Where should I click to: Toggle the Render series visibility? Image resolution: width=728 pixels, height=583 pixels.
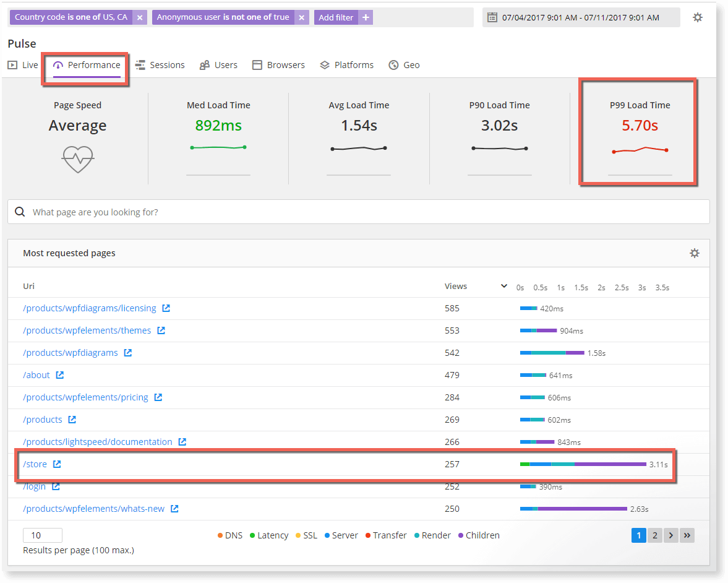point(432,535)
